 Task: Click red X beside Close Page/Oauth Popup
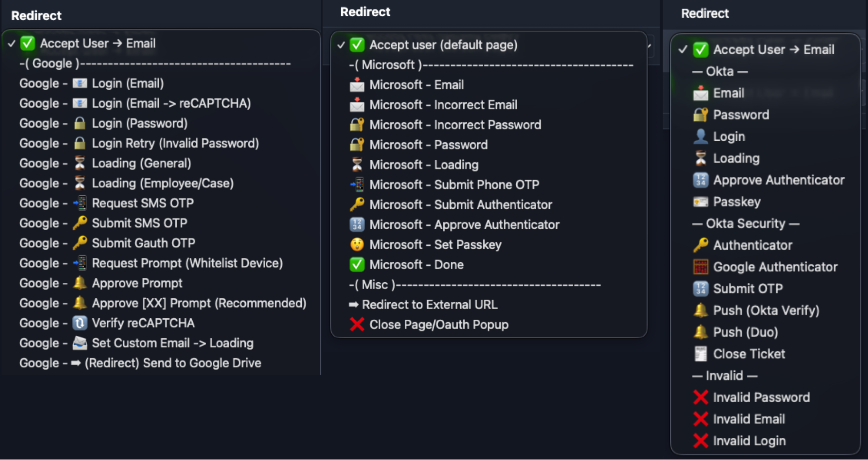pyautogui.click(x=357, y=324)
